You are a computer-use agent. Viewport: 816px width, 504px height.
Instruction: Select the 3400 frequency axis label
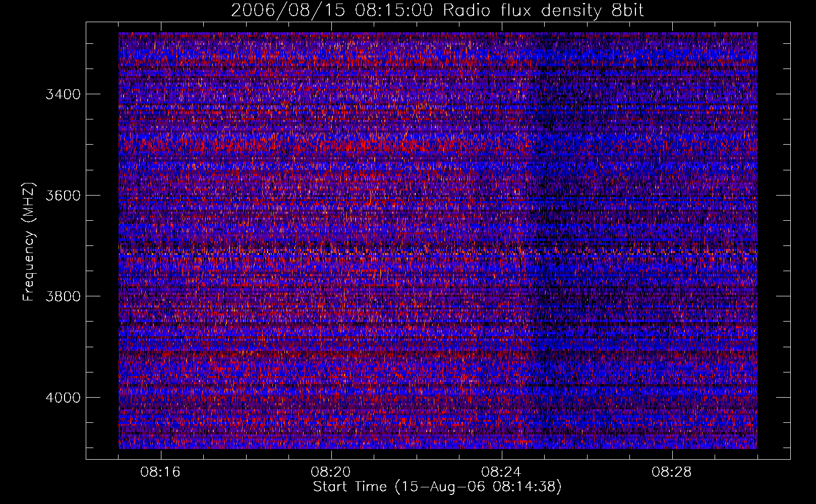[63, 95]
